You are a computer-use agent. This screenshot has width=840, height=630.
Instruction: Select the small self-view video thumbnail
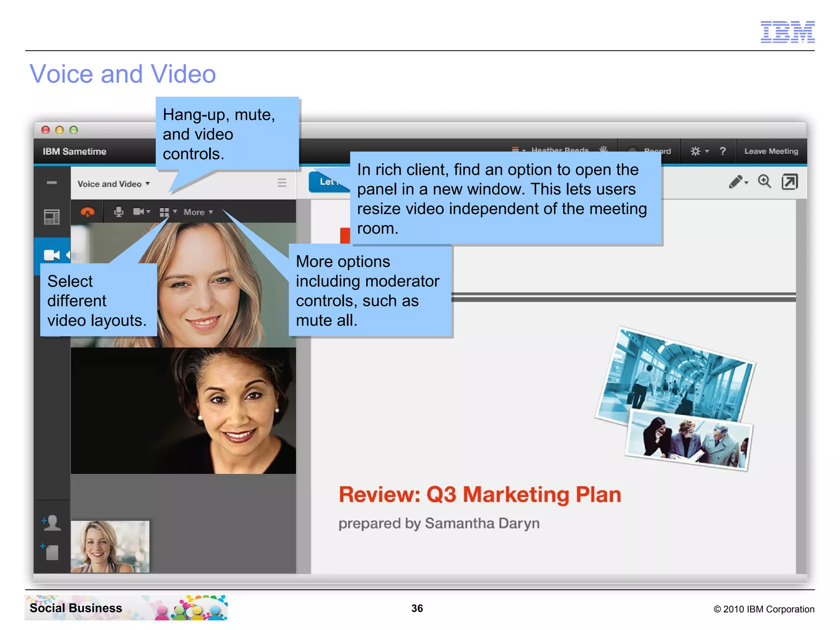110,546
